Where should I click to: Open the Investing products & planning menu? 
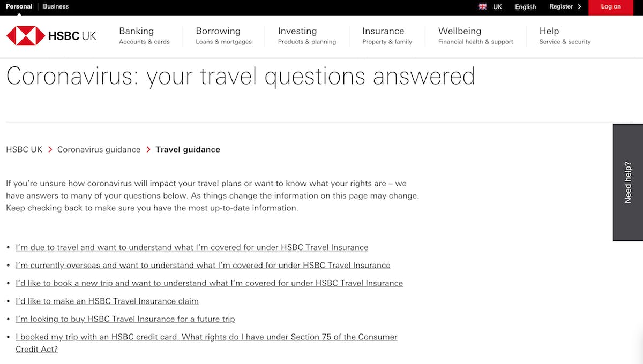[x=306, y=36]
